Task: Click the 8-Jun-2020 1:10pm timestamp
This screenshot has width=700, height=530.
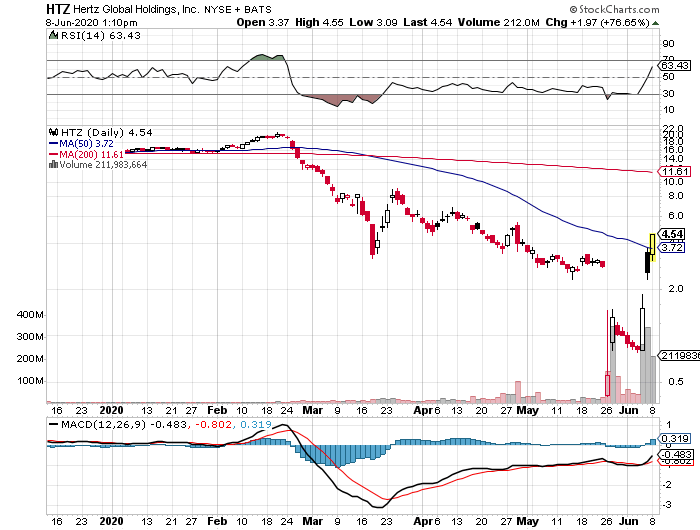Action: [92, 23]
